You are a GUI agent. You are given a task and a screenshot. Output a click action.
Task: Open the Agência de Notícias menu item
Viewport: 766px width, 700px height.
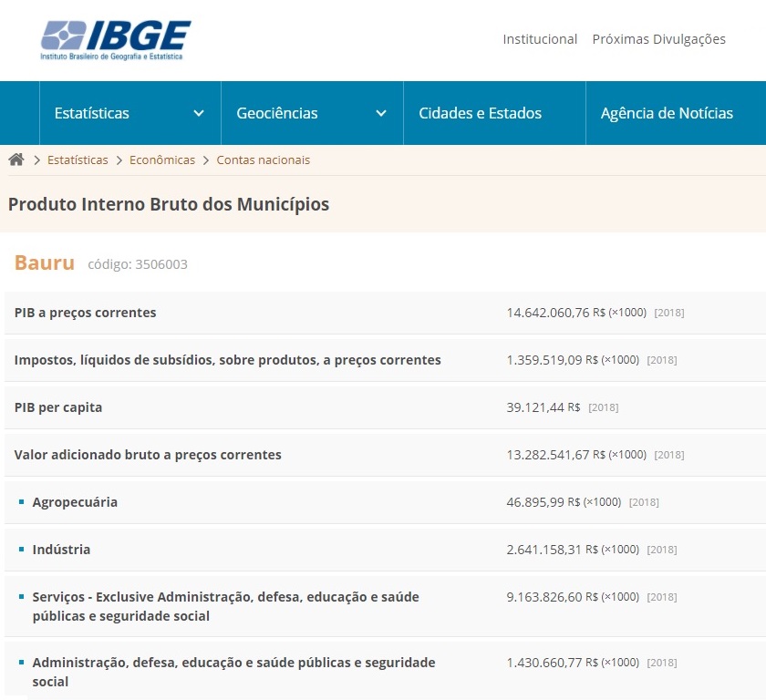[667, 113]
